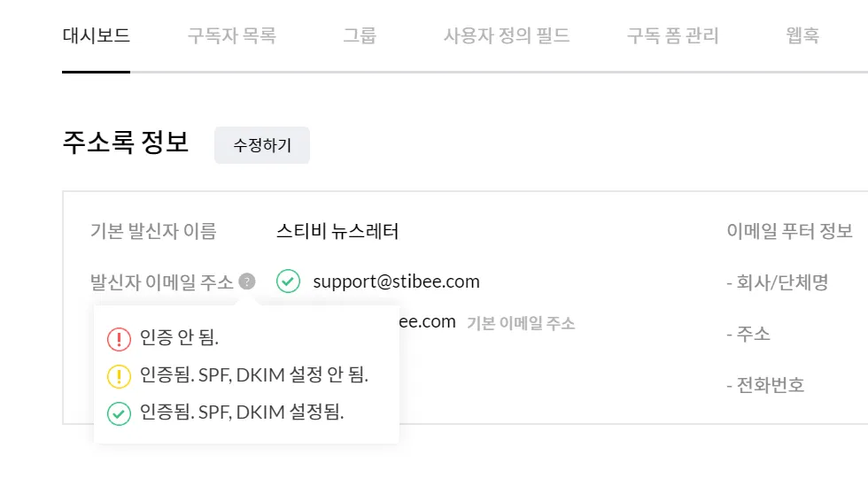Click the yellow exclamation icon in tooltip

coord(119,375)
